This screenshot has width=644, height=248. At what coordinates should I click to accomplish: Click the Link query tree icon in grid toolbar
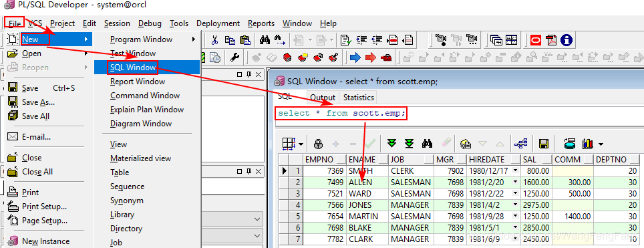tap(521, 144)
